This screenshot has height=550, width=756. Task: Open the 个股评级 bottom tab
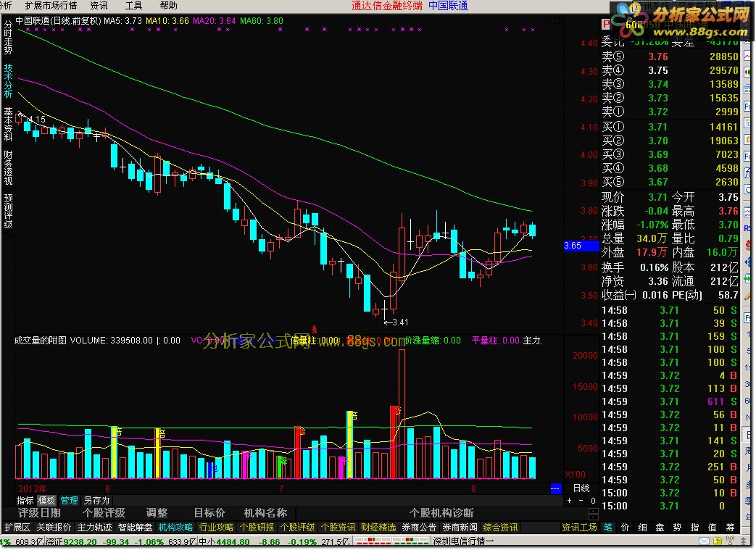click(x=297, y=528)
